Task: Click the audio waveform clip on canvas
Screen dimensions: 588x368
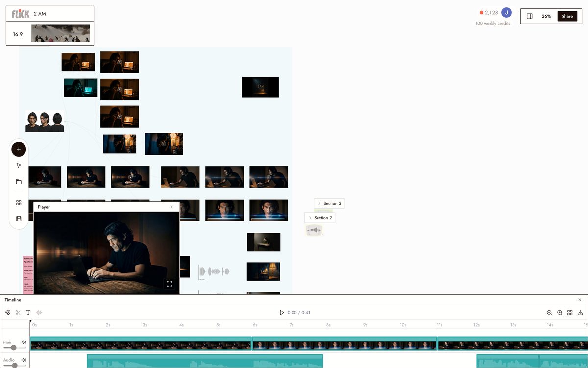Action: (214, 271)
